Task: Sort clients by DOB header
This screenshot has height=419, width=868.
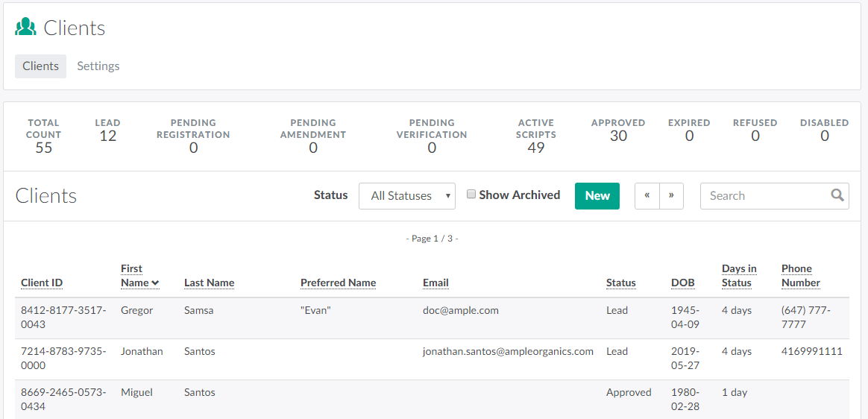Action: 682,283
